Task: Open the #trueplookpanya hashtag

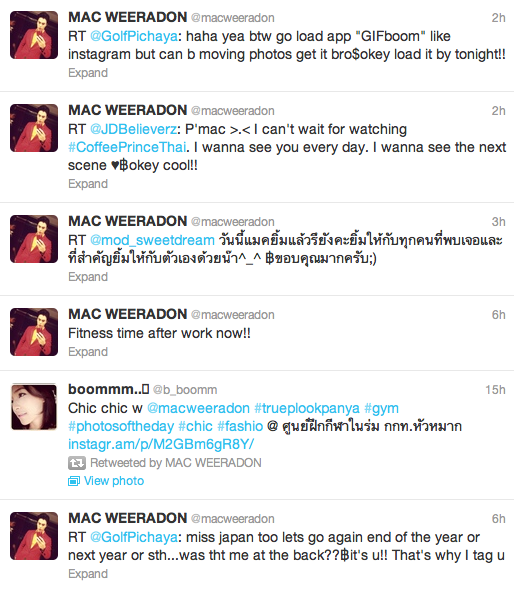Action: click(307, 408)
